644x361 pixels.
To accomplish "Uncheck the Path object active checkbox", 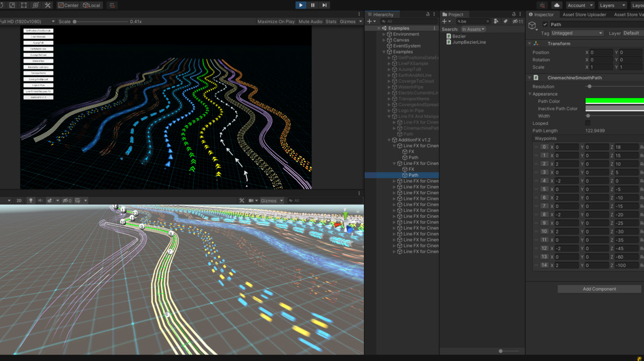I will coord(545,25).
